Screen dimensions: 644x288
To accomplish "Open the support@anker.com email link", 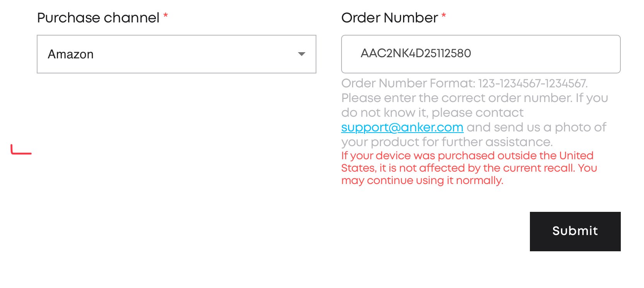I will (402, 127).
